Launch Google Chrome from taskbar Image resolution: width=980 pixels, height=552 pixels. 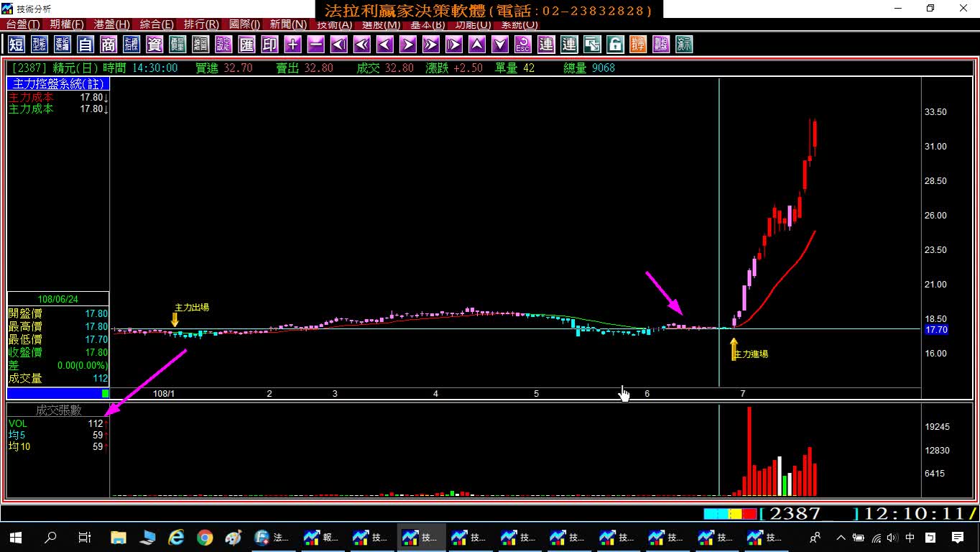pyautogui.click(x=205, y=537)
